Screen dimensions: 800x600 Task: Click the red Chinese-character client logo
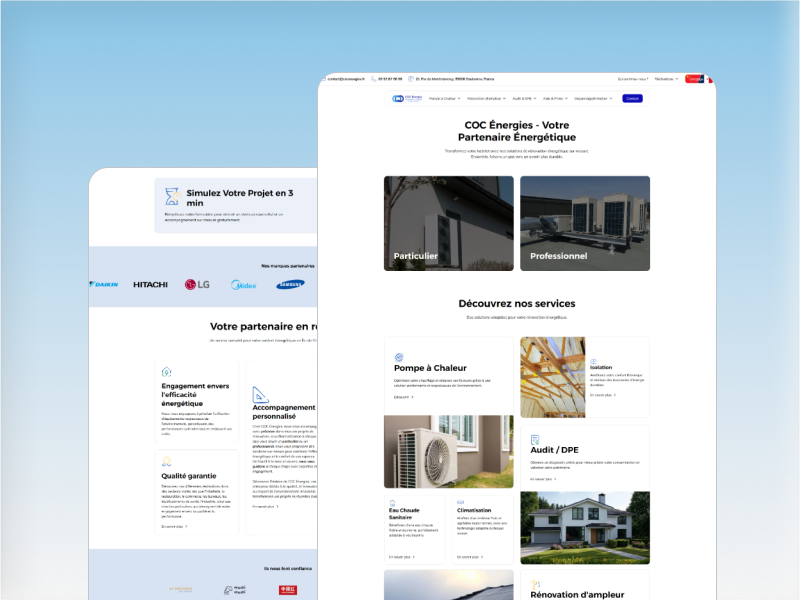pyautogui.click(x=288, y=590)
